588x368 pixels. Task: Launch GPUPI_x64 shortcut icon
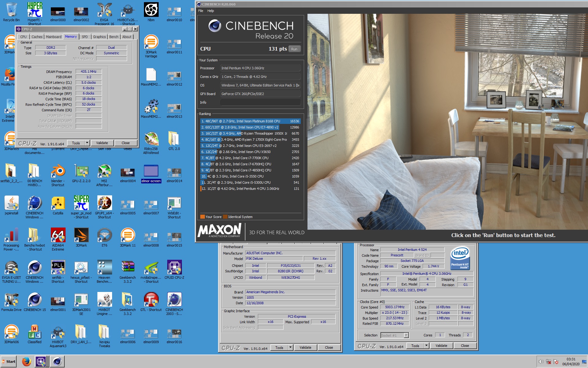point(104,207)
